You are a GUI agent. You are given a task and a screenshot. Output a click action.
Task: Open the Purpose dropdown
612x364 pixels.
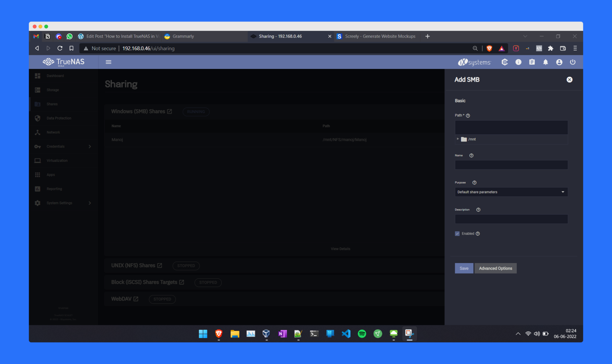tap(511, 192)
